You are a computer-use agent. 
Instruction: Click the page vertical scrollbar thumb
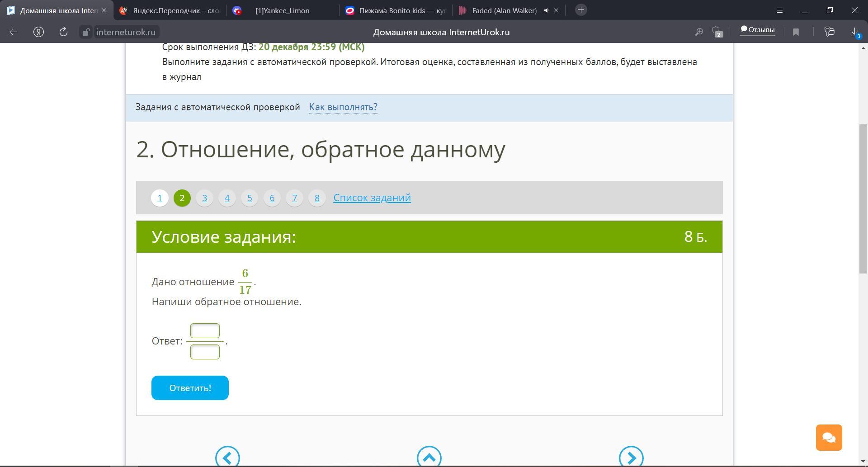click(x=863, y=198)
